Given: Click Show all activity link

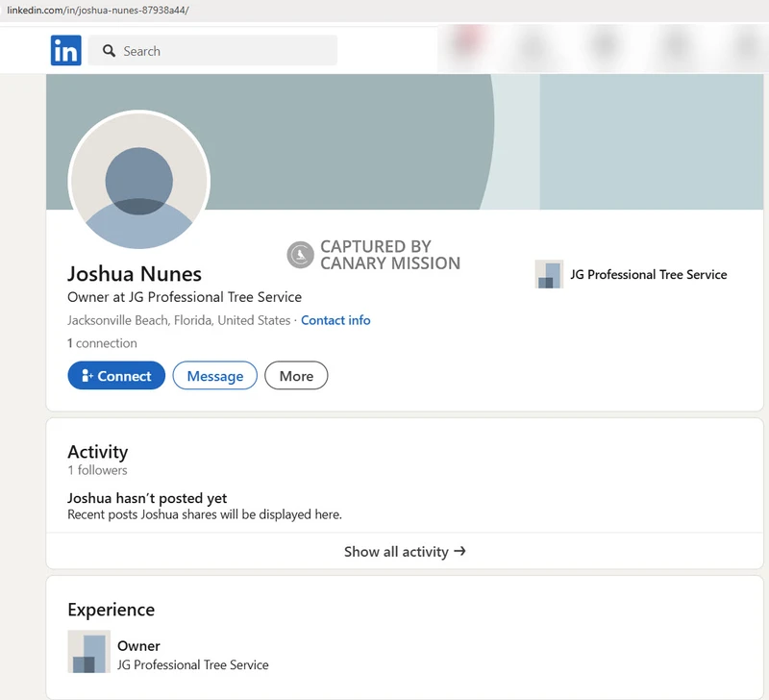Looking at the screenshot, I should 405,551.
